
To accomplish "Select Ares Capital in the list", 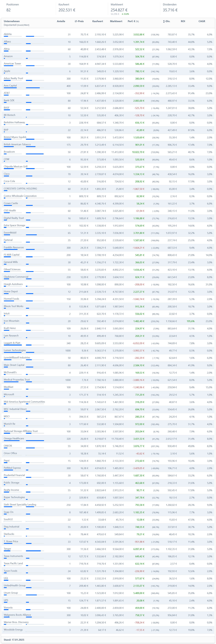I will click(x=10, y=85).
